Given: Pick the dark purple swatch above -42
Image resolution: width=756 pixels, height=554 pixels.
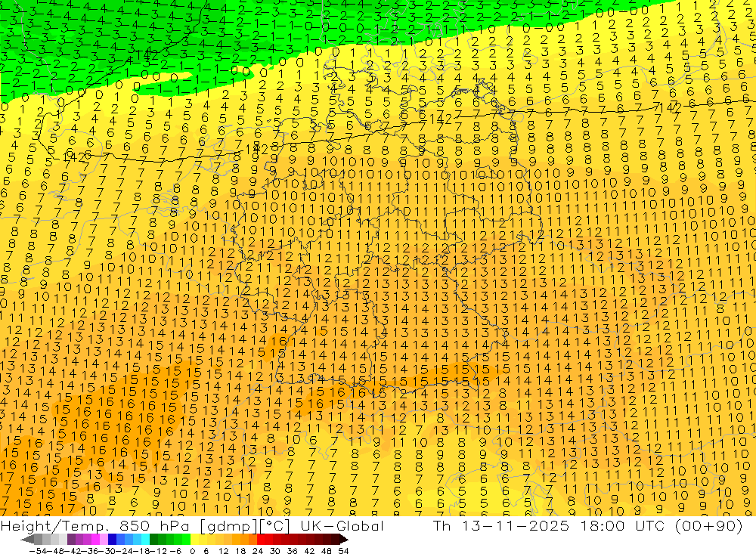Looking at the screenshot, I should (71, 540).
